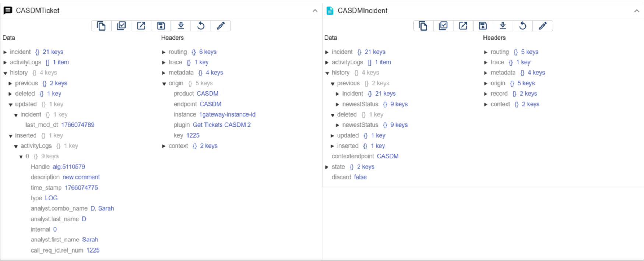The image size is (644, 261).
Task: Click the CASDMTicket message icon in header
Action: tap(8, 11)
